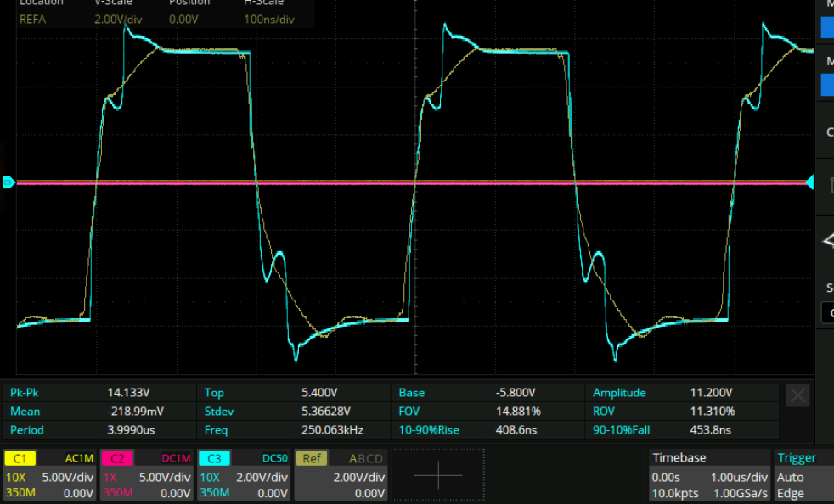Select the Freq measurement entry
This screenshot has width=834, height=504.
216,430
